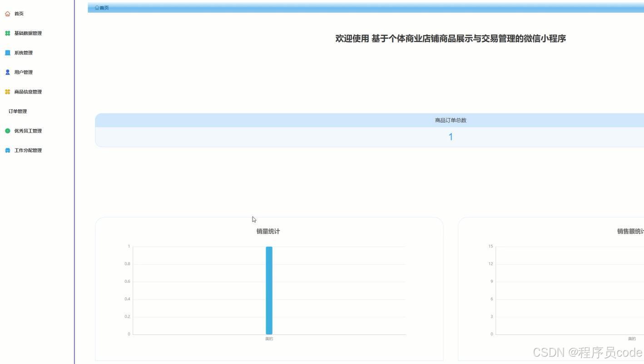644x364 pixels.
Task: Click the blue icon beside 工作分配管理
Action: tap(7, 150)
